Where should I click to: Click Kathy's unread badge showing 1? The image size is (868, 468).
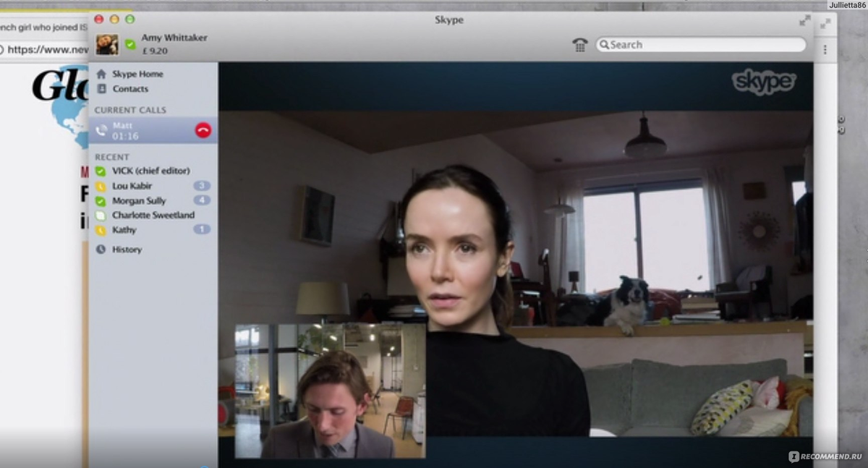tap(202, 229)
